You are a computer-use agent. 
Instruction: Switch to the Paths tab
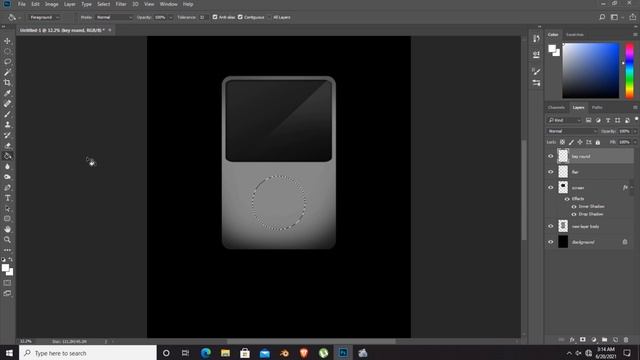[597, 107]
